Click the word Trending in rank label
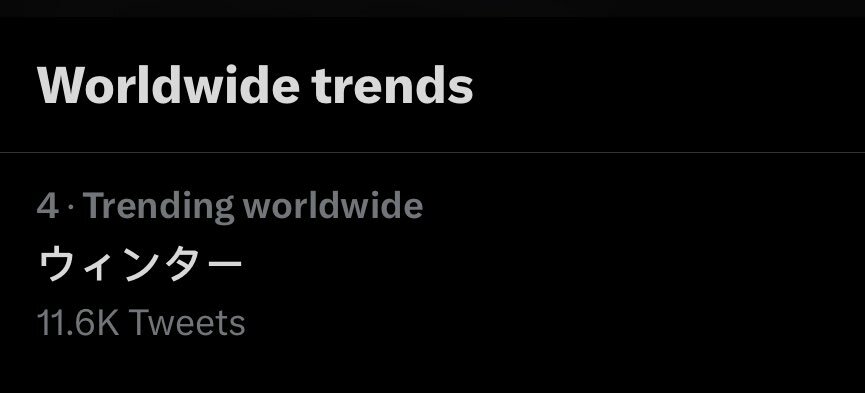This screenshot has height=393, width=865. [158, 207]
